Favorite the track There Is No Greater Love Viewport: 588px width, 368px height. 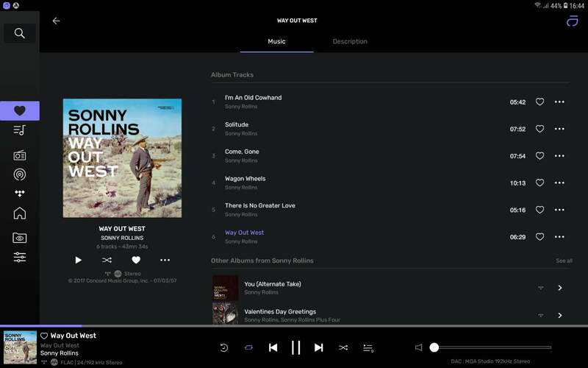pyautogui.click(x=539, y=210)
